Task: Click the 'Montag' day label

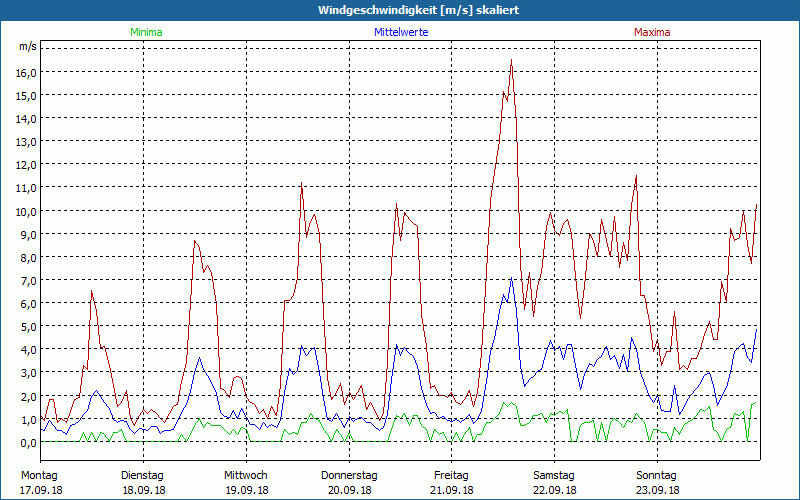Action: click(x=39, y=476)
